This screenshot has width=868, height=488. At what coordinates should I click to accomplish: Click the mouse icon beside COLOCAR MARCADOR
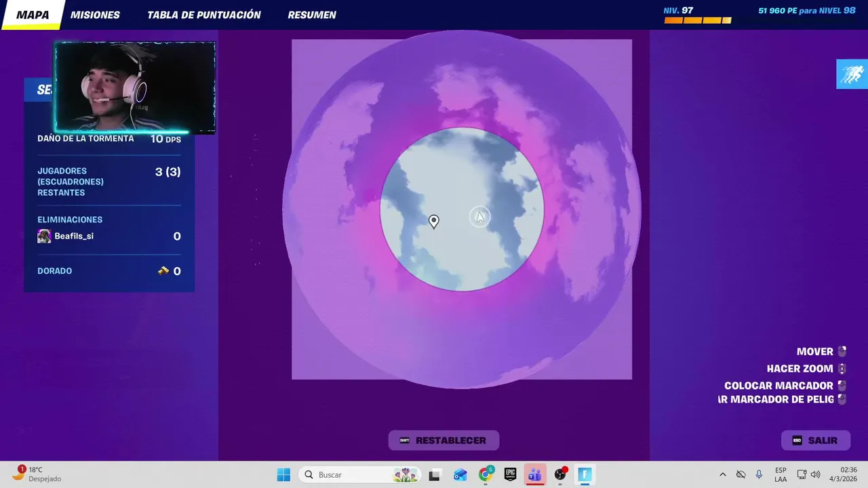[x=842, y=386]
